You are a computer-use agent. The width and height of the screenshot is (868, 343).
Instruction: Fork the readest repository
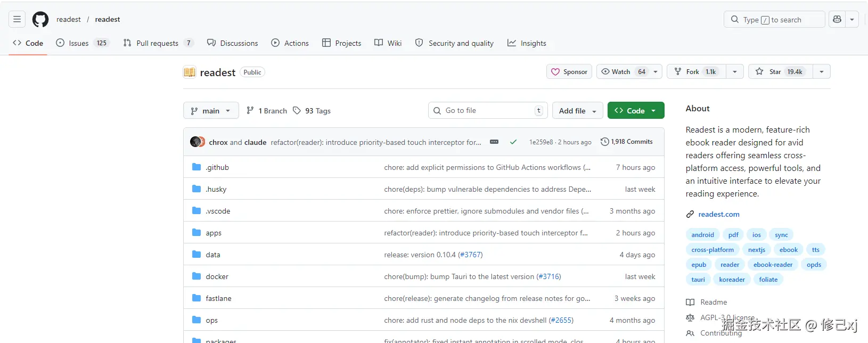[x=693, y=72]
